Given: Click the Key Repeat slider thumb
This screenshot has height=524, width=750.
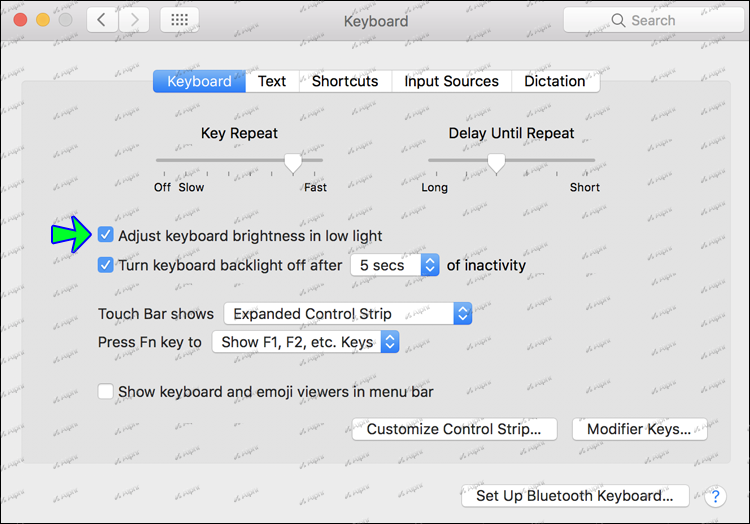Looking at the screenshot, I should [293, 163].
